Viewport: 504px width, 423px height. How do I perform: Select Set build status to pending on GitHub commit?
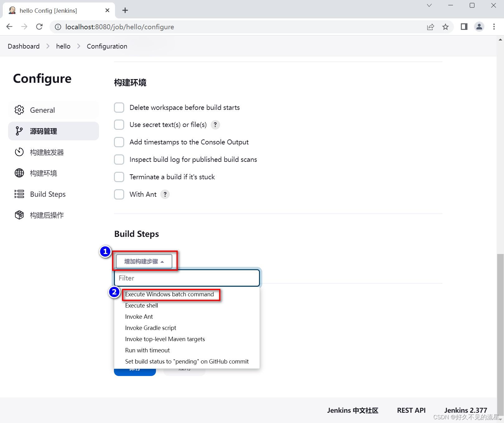coord(187,361)
